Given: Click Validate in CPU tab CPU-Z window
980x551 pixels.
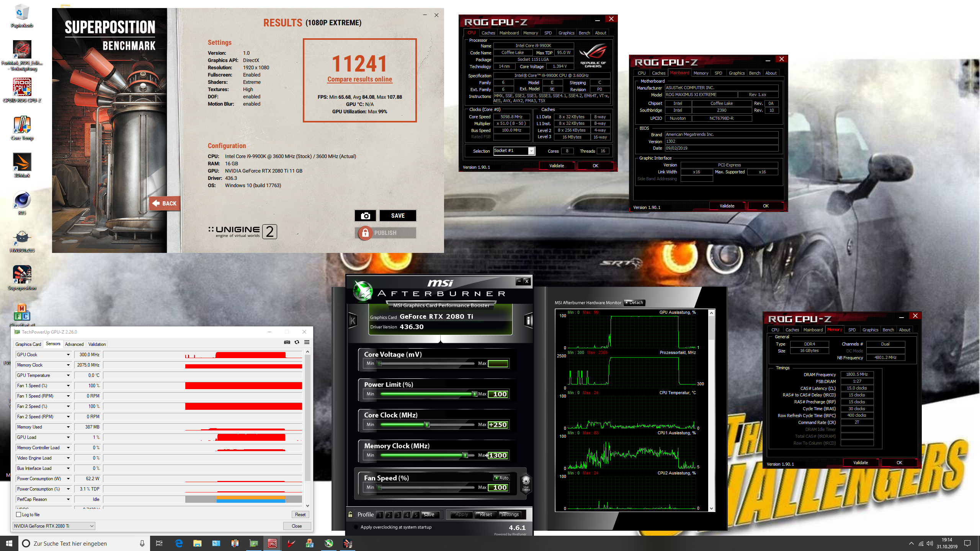Looking at the screenshot, I should pos(557,166).
